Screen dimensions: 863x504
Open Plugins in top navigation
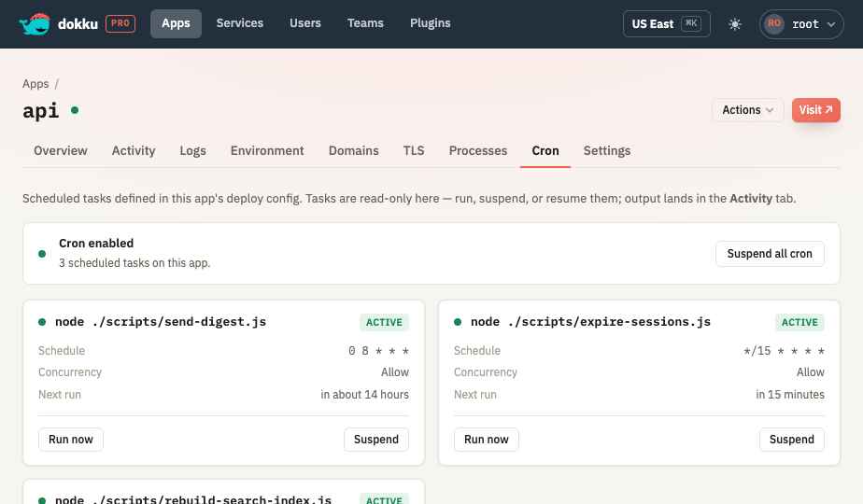(431, 23)
